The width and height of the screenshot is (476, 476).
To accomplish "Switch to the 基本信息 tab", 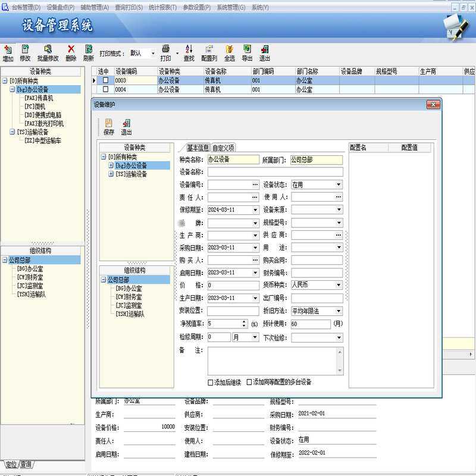I will (x=198, y=148).
